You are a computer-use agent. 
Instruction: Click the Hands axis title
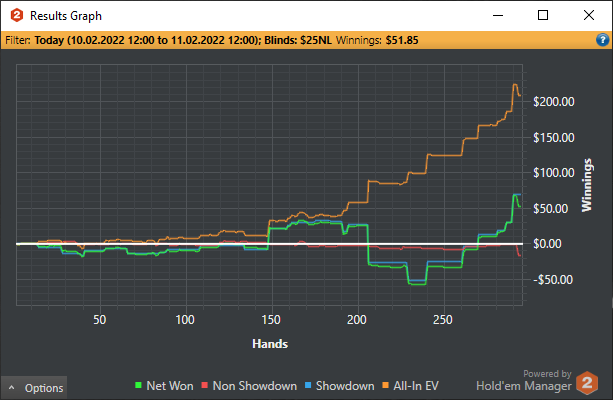click(270, 344)
